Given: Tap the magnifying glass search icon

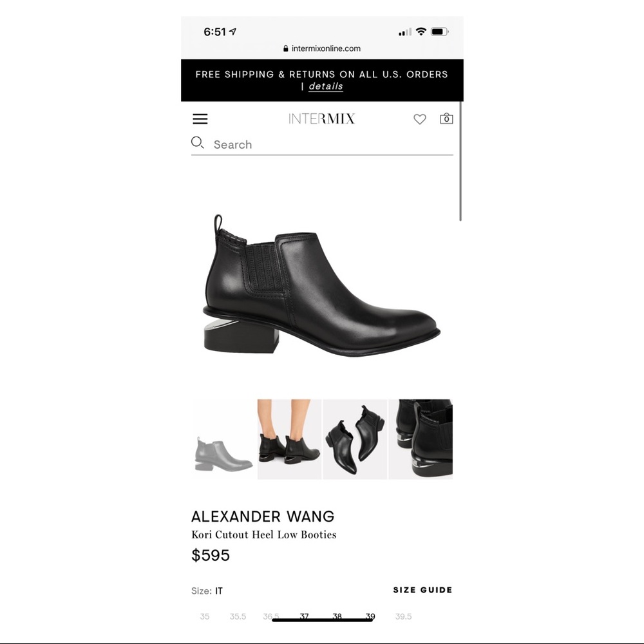Looking at the screenshot, I should point(197,143).
